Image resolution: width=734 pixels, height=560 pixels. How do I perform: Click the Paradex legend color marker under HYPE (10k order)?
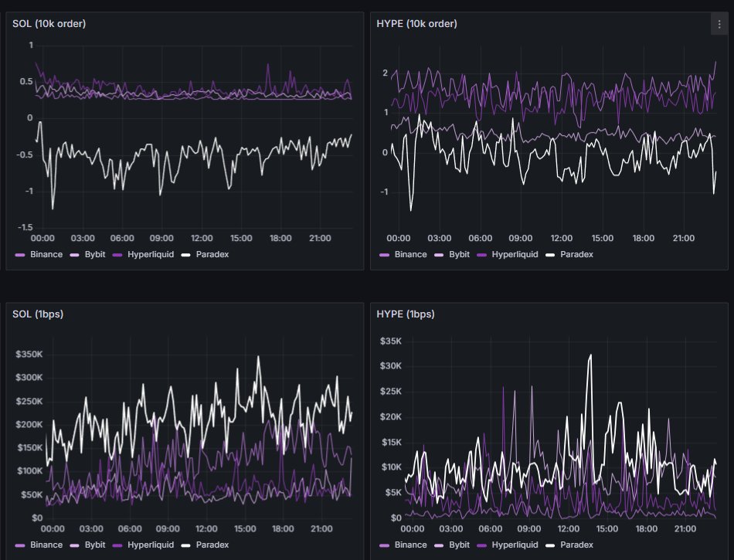(549, 254)
